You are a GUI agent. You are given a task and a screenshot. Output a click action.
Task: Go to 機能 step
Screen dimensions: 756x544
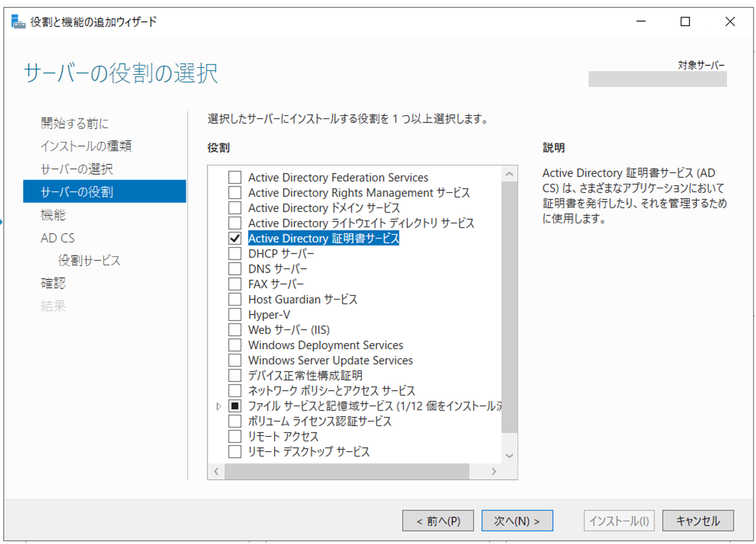coord(53,215)
